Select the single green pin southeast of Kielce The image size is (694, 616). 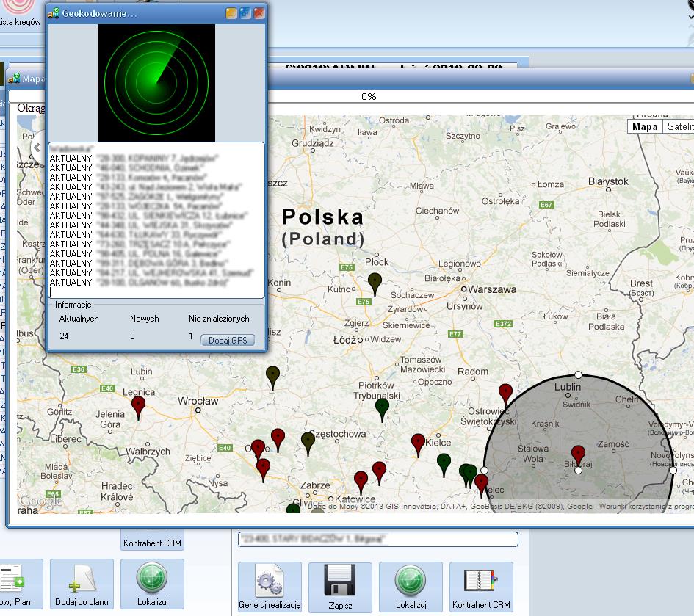[x=444, y=465]
